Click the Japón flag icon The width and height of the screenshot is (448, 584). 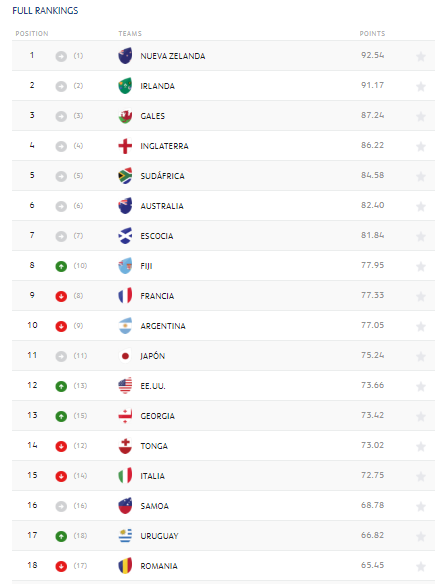coord(125,356)
